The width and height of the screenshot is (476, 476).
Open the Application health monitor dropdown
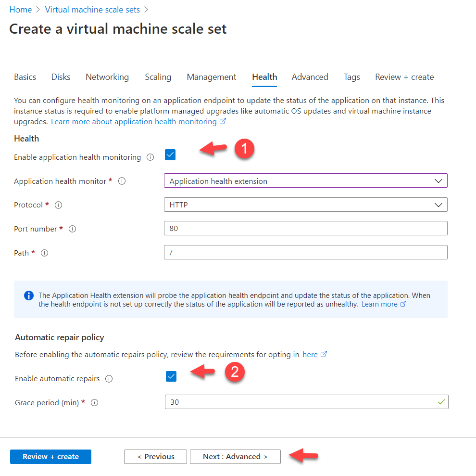pyautogui.click(x=305, y=181)
